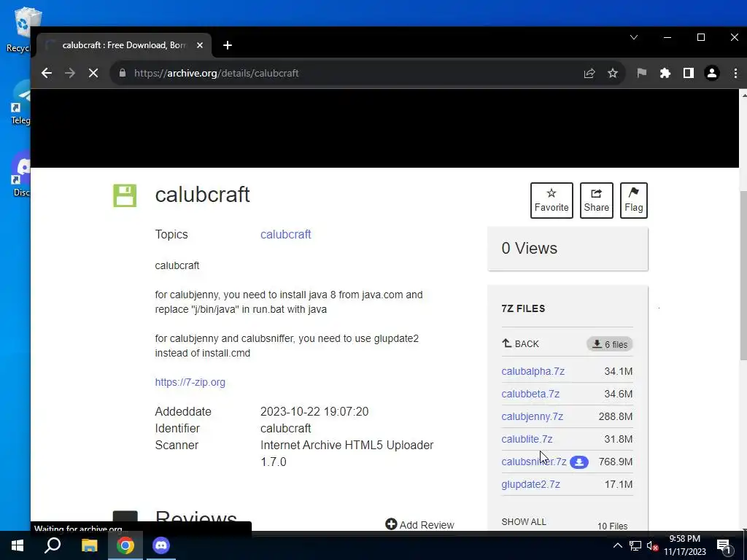The height and width of the screenshot is (560, 747).
Task: Open the notification center
Action: coord(724,547)
